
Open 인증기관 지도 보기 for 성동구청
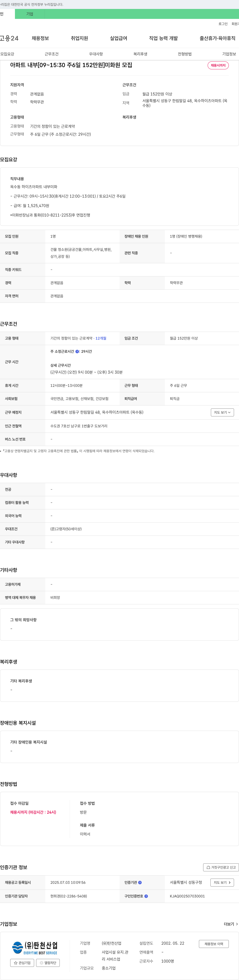[222, 882]
